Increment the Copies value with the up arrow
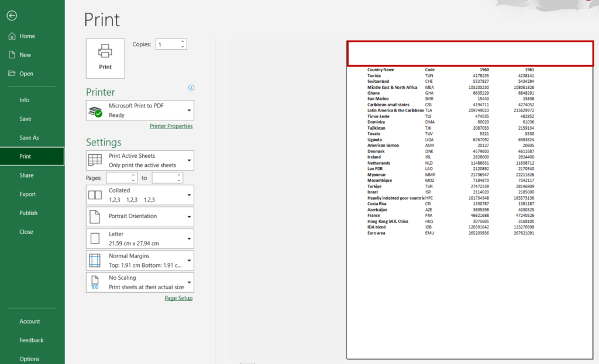Screen dimensions: 599x364 [x=181, y=41]
